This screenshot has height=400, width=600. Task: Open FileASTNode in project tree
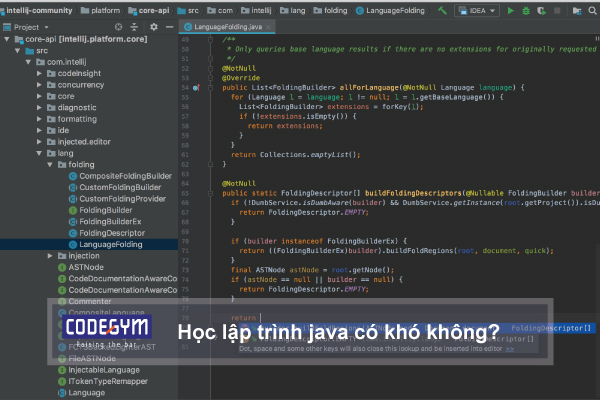(87, 359)
